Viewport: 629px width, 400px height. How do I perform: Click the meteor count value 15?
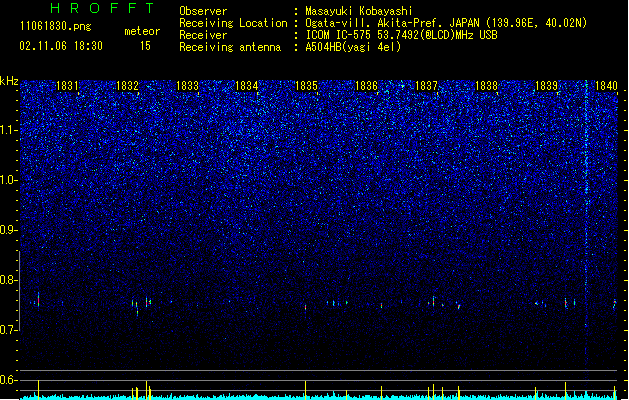click(x=145, y=46)
